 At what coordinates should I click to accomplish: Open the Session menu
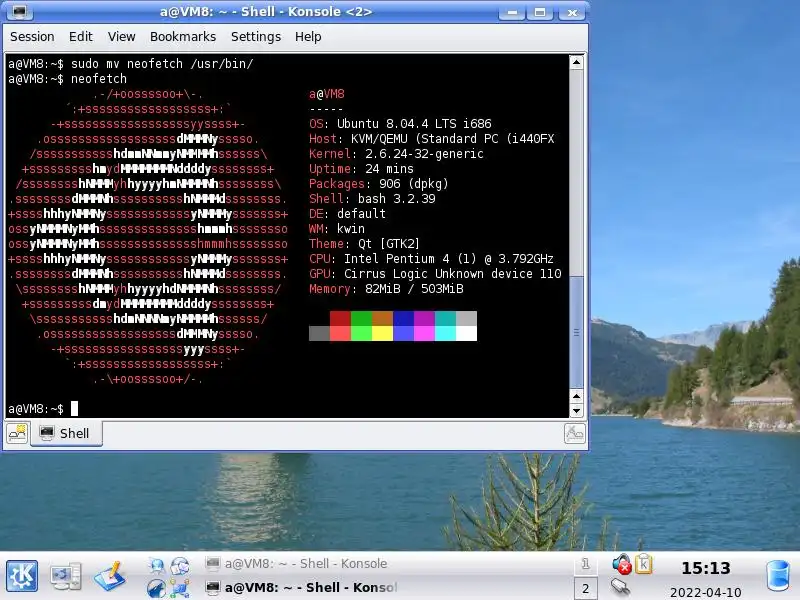tap(32, 37)
